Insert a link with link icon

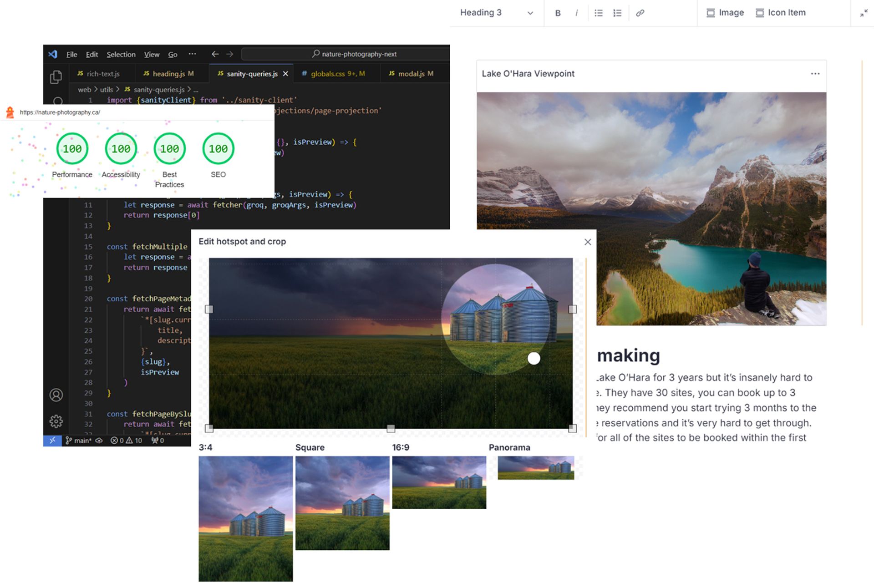point(640,13)
